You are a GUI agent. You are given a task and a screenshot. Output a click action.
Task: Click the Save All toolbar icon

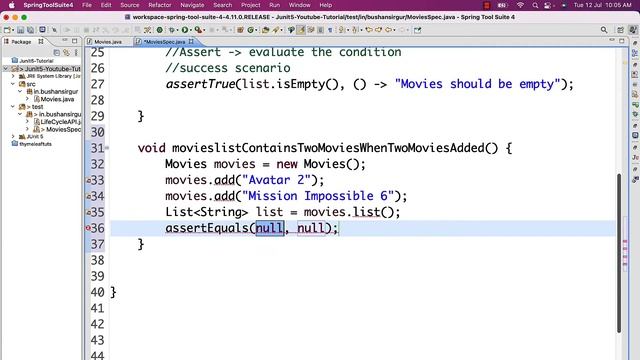[30, 30]
